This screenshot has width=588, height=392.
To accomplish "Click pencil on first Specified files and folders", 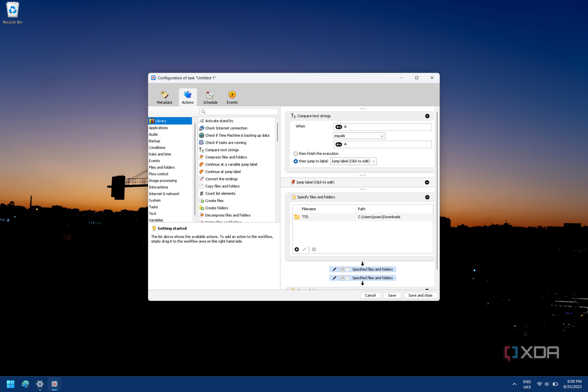I will 334,269.
